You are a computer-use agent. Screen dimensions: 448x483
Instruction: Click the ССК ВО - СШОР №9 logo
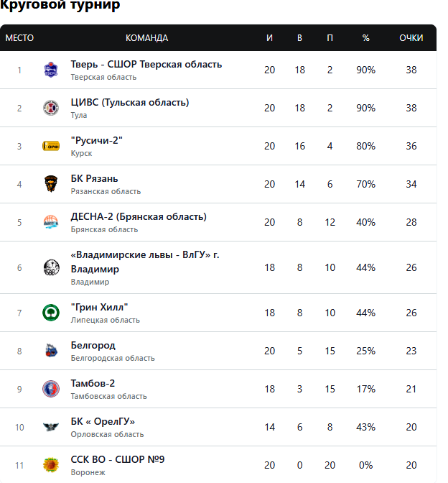(x=51, y=465)
